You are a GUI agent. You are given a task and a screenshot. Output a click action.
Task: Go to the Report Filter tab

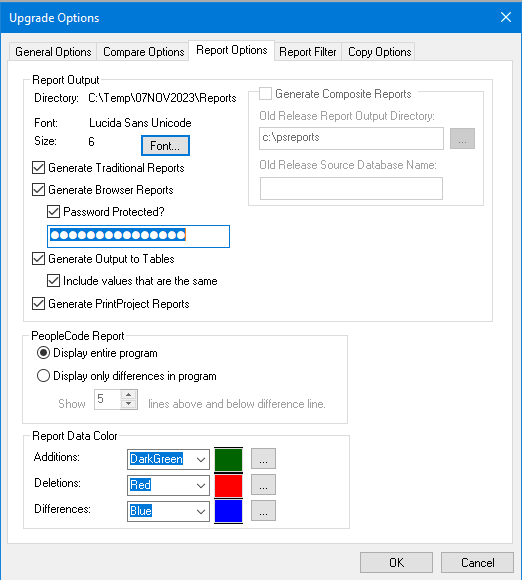coord(308,51)
